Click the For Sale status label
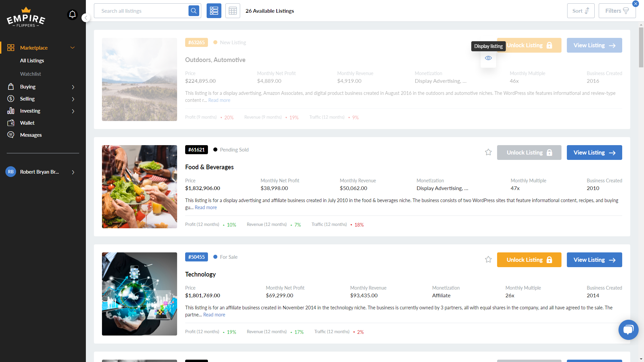Viewport: 644px width, 362px height. [229, 257]
